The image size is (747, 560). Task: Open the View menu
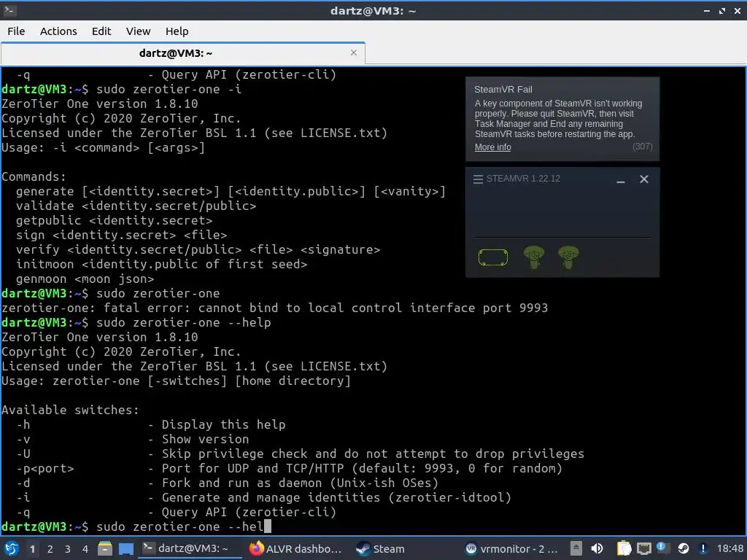[138, 31]
